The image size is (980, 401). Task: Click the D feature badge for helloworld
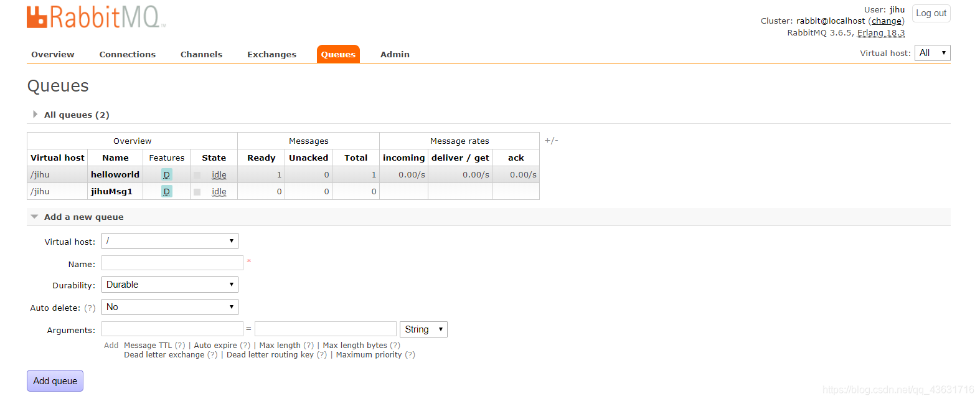pos(166,175)
